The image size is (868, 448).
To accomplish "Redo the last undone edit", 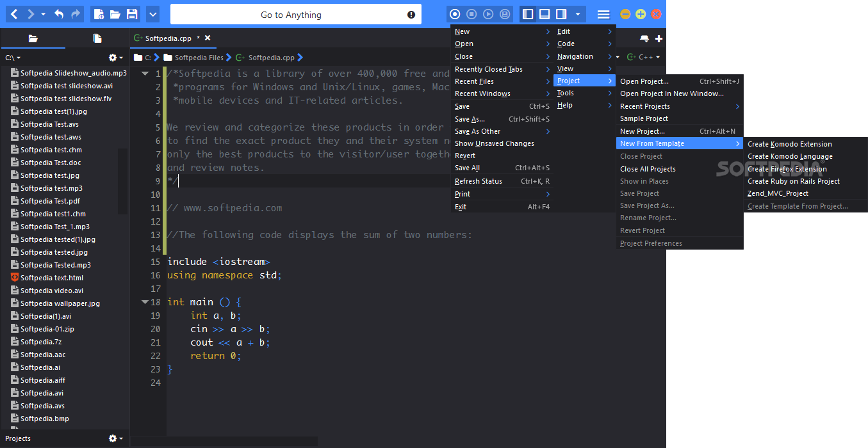I will pyautogui.click(x=76, y=14).
